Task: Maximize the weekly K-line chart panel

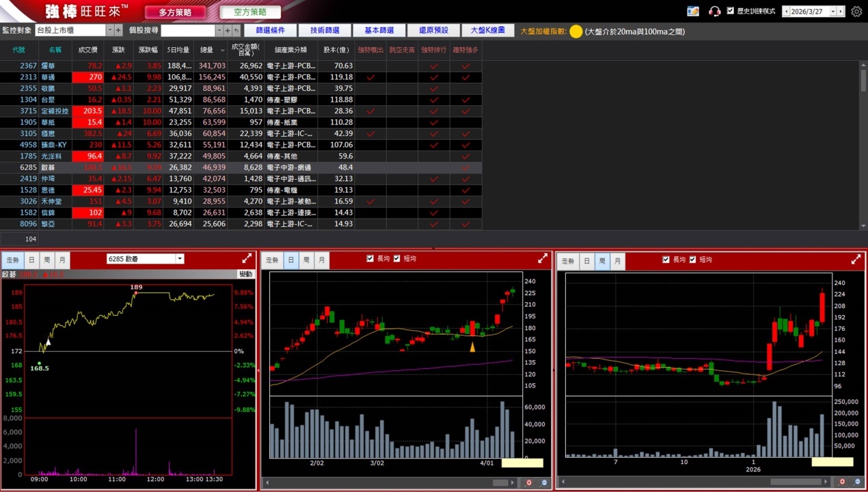Action: point(856,260)
